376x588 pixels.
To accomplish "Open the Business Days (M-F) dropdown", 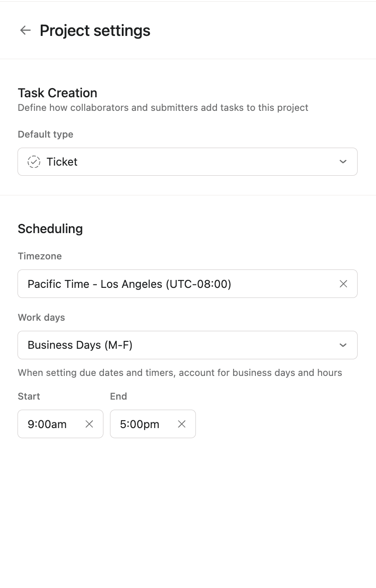I will point(175,345).
